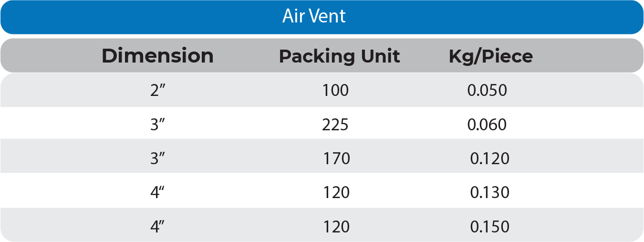Select the 0.150 kg/piece cell

pos(490,226)
